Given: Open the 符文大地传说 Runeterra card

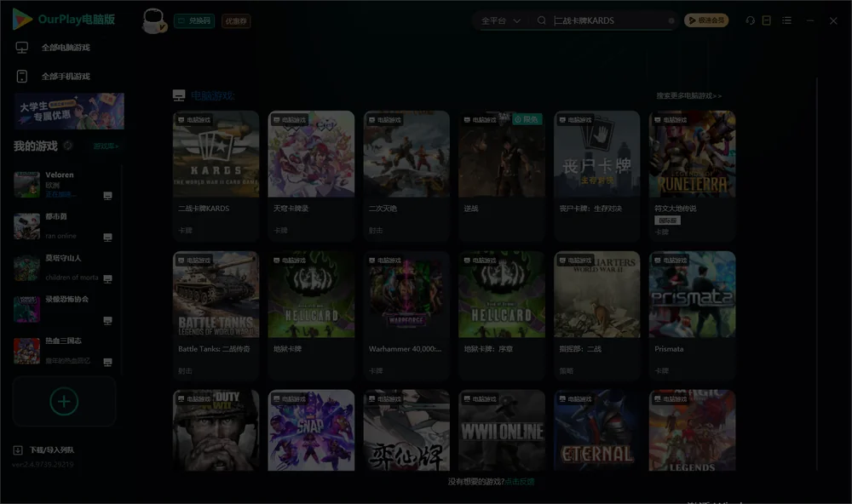Looking at the screenshot, I should click(x=692, y=175).
